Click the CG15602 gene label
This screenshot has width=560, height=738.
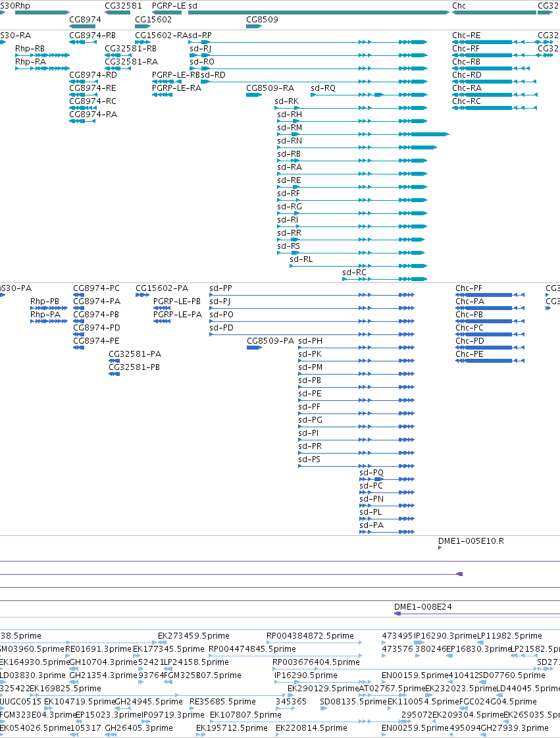click(153, 19)
